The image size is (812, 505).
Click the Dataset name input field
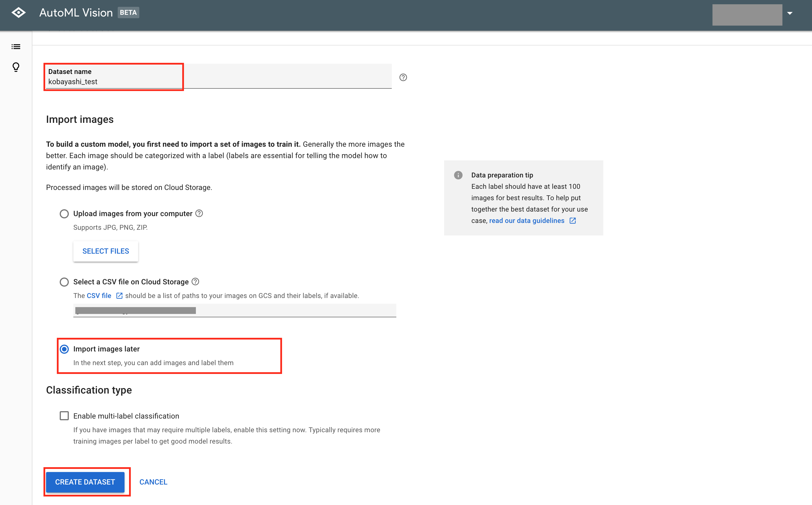click(x=219, y=76)
